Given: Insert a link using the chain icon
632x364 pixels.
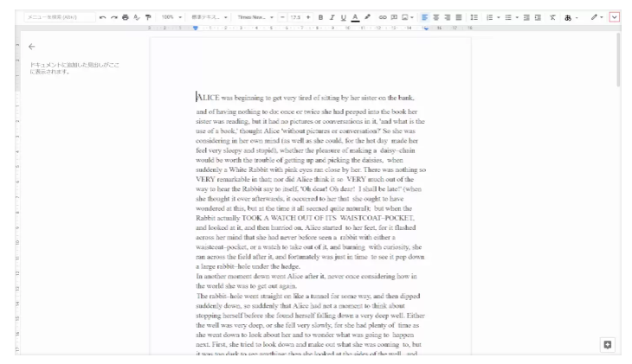Looking at the screenshot, I should pyautogui.click(x=382, y=16).
